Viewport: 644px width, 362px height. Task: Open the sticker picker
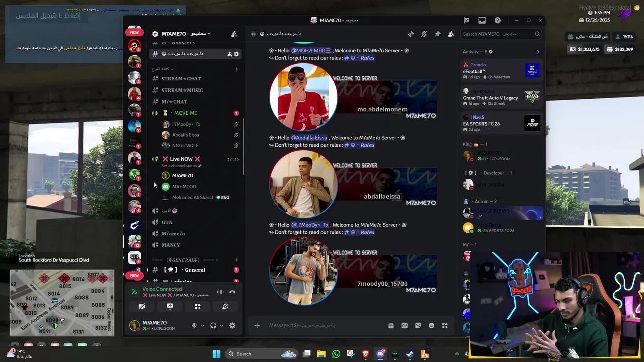(418, 325)
